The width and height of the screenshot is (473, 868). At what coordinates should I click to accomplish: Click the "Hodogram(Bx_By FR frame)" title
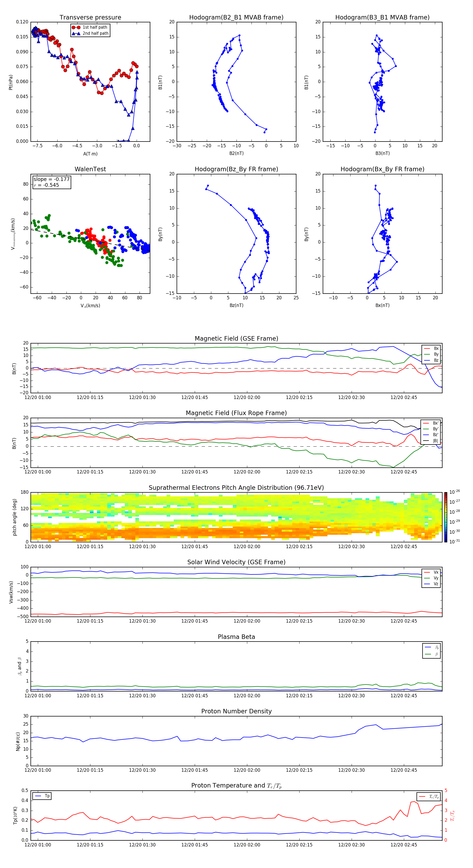pos(382,169)
